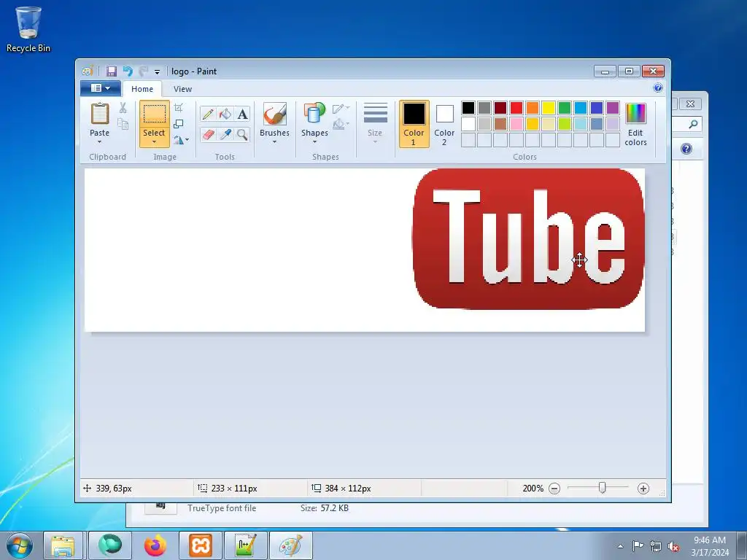Screen dimensions: 747x560
Task: Click the Save icon in quick access toolbar
Action: [112, 71]
